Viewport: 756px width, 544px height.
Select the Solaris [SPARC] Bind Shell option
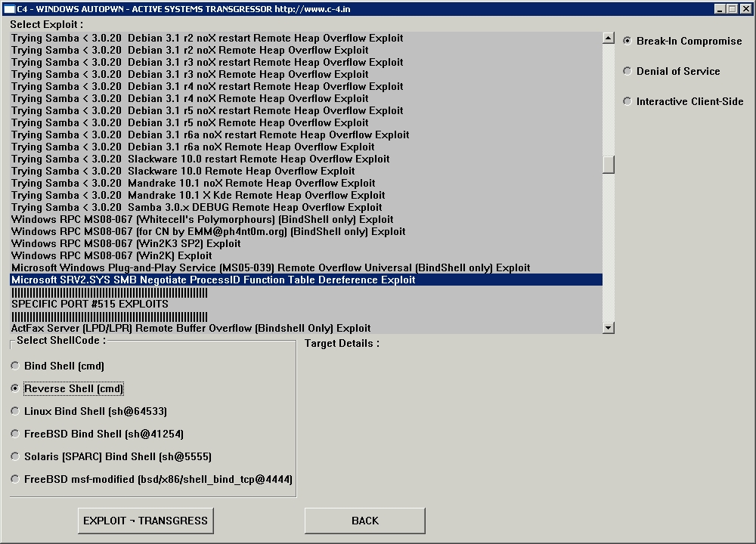tap(16, 456)
